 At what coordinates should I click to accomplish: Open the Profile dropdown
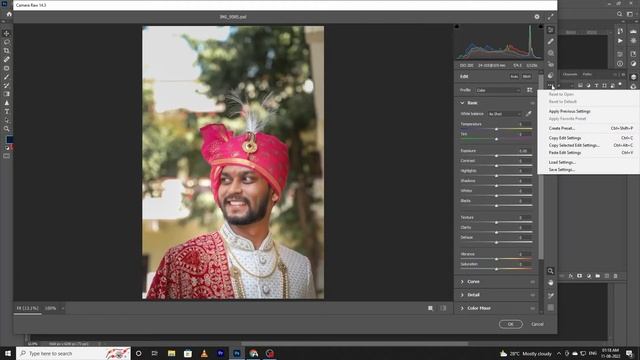pyautogui.click(x=498, y=90)
